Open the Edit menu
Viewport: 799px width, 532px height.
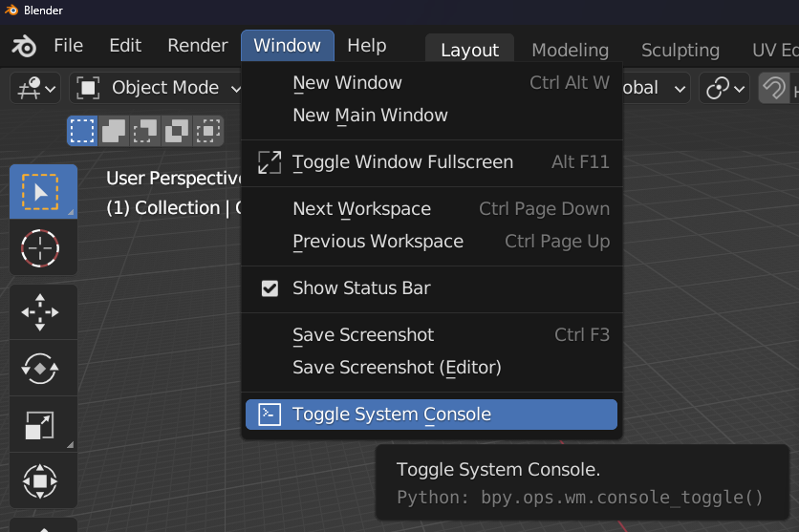[125, 46]
